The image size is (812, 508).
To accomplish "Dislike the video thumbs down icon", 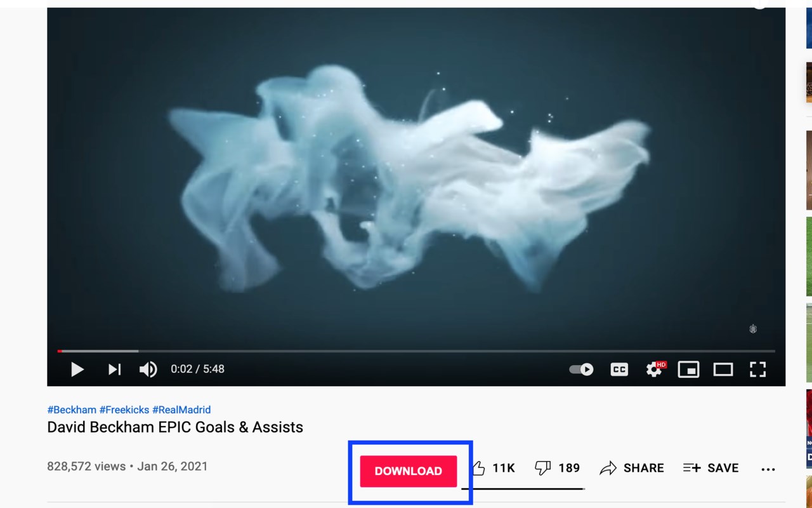I will [x=542, y=468].
